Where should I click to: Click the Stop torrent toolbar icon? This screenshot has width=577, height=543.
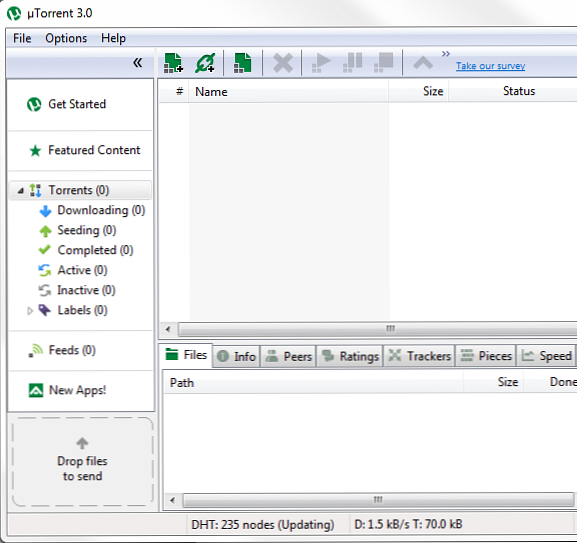pos(383,63)
